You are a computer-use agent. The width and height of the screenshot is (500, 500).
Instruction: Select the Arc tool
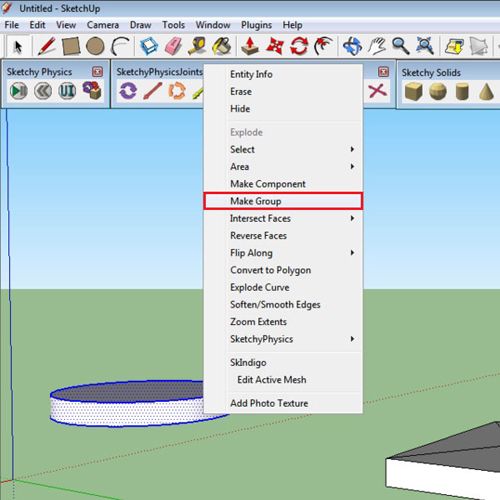[x=120, y=46]
